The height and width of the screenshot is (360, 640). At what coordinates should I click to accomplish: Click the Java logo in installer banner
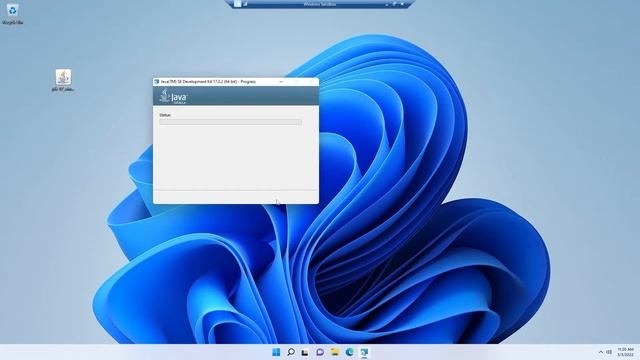pos(173,96)
